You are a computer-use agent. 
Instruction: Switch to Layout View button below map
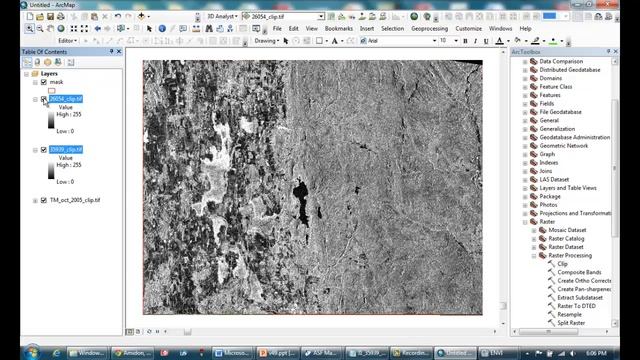[138, 332]
